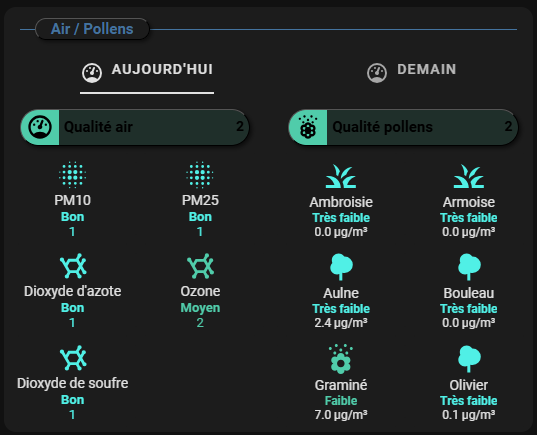Select the AUJOURD'HUI tab
Screen dimensions: 537x435
[147, 70]
